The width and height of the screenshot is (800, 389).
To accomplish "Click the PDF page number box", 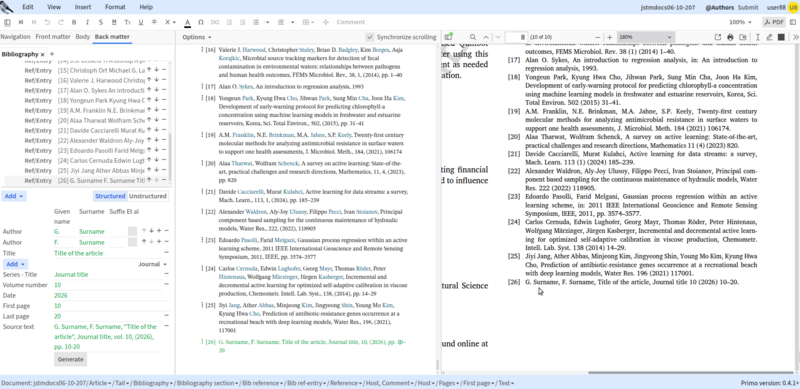I will click(x=515, y=37).
